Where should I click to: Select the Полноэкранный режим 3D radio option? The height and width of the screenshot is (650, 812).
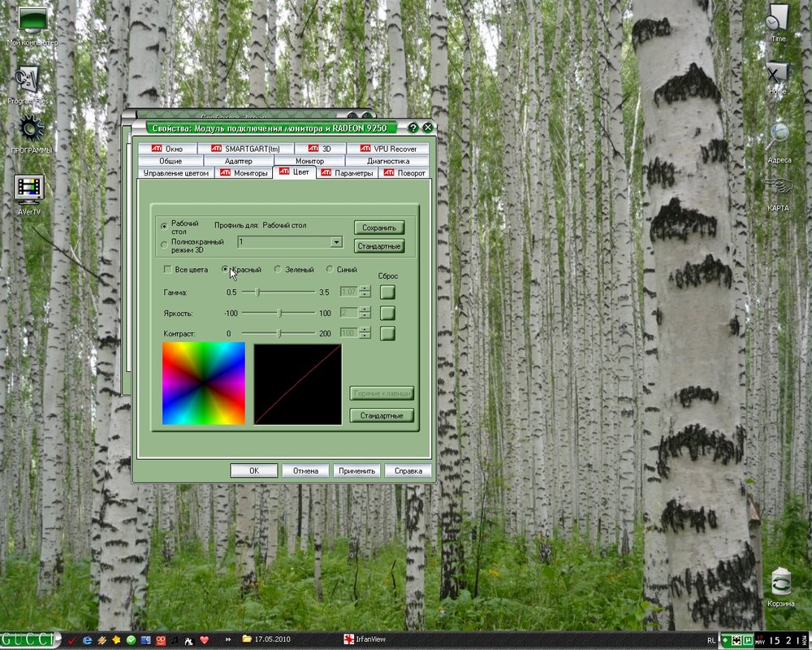(x=164, y=245)
